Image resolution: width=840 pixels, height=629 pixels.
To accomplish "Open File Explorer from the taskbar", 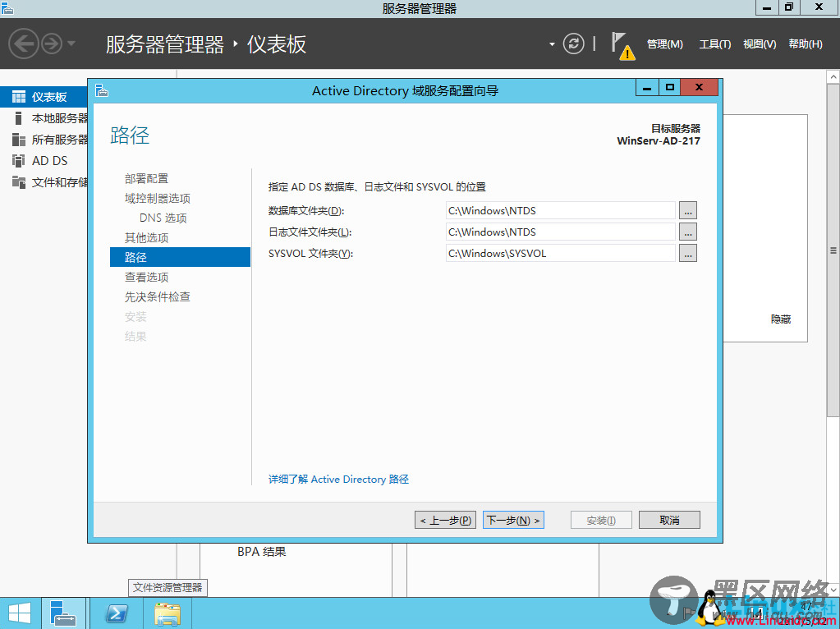I will point(168,613).
